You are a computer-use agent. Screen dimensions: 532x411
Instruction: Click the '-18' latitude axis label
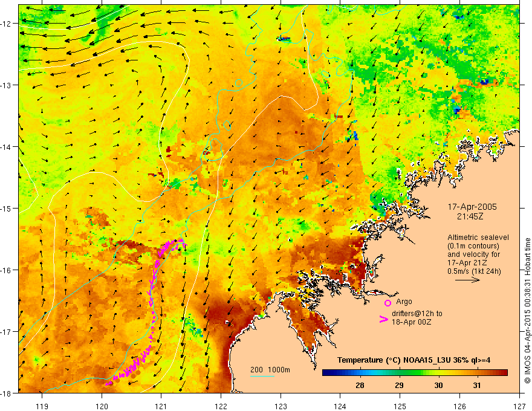7,393
